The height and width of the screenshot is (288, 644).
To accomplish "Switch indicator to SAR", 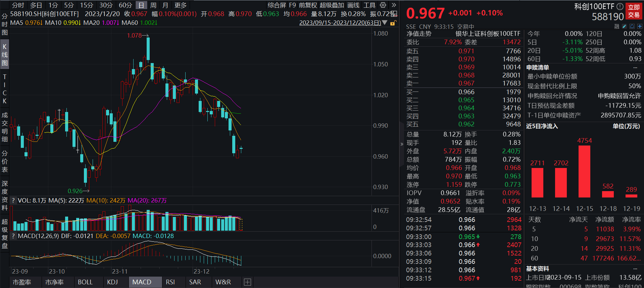I will [x=195, y=282].
